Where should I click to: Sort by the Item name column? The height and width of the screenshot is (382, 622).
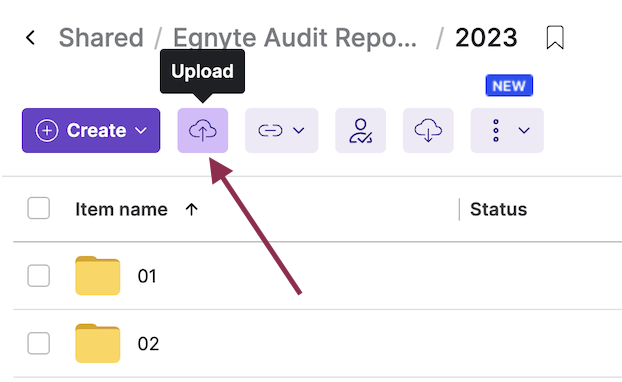coord(121,209)
